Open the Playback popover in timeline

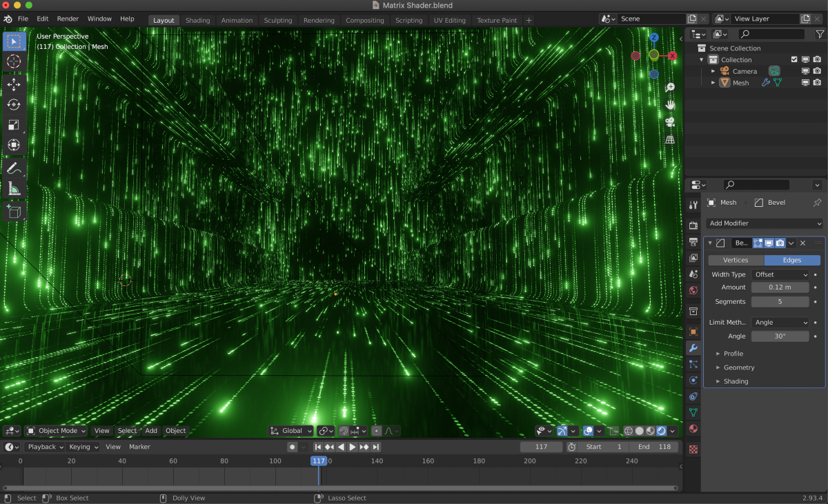pyautogui.click(x=45, y=447)
